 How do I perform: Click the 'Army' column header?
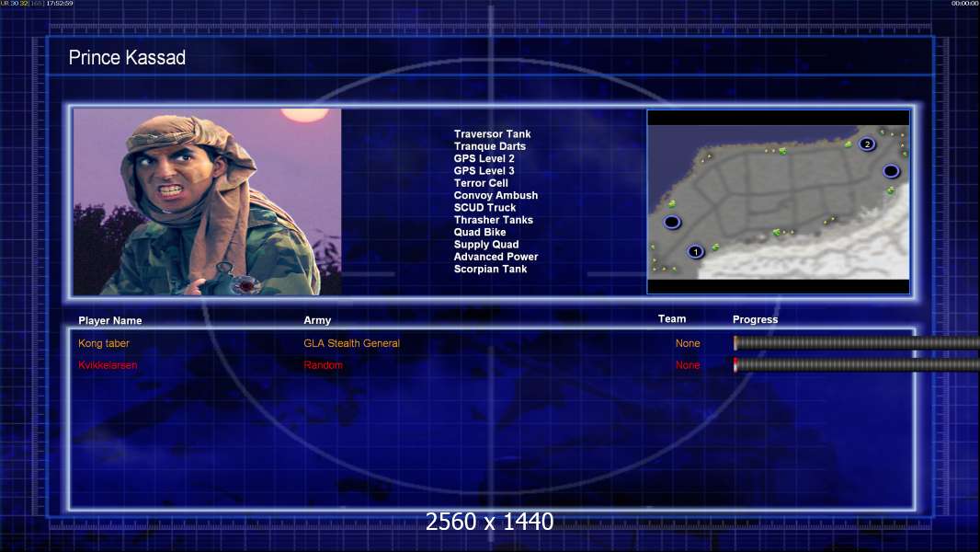pyautogui.click(x=317, y=320)
